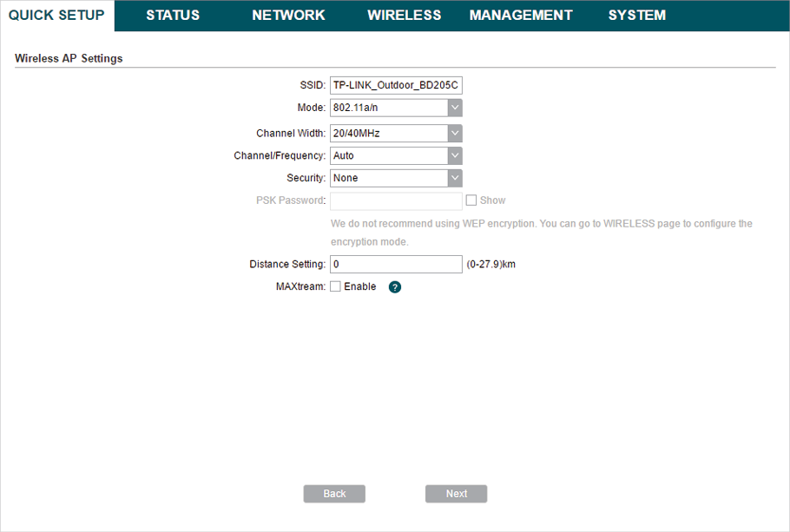Select the MANAGEMENT tab

click(521, 16)
